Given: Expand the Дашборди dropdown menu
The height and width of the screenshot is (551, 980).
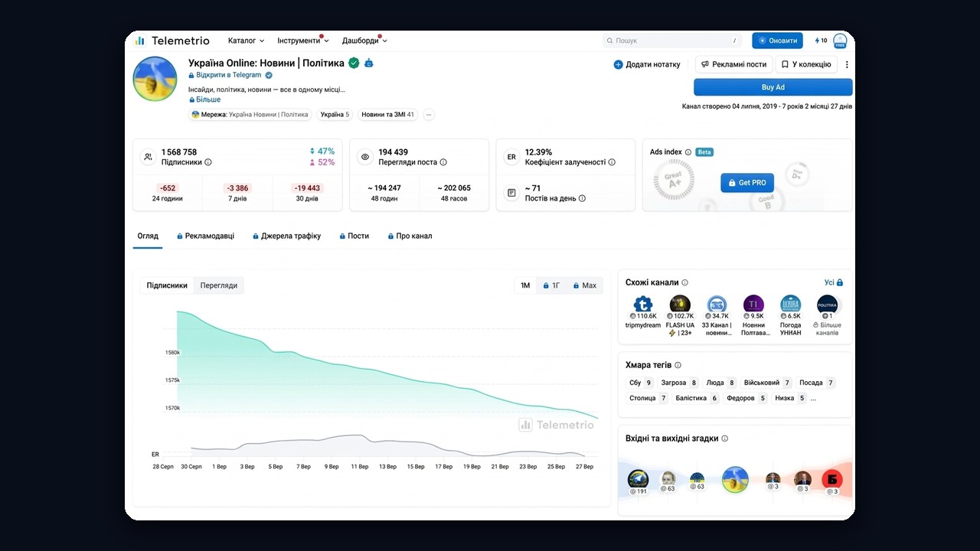Looking at the screenshot, I should click(364, 41).
